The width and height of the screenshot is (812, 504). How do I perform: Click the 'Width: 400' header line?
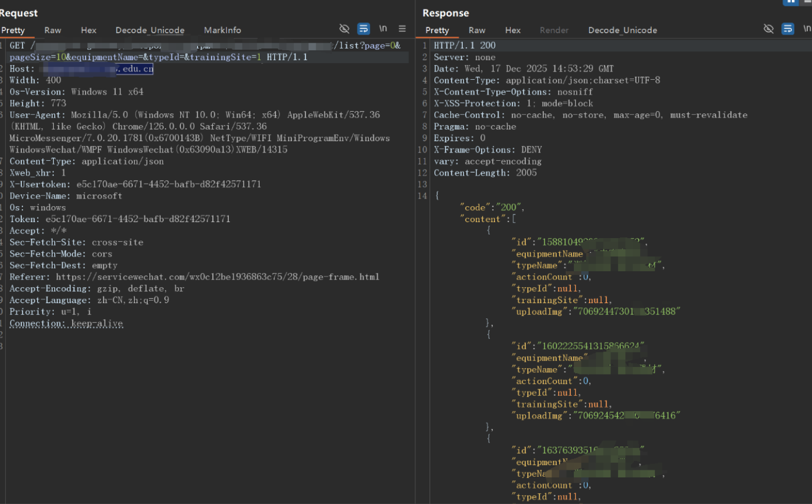pos(35,80)
